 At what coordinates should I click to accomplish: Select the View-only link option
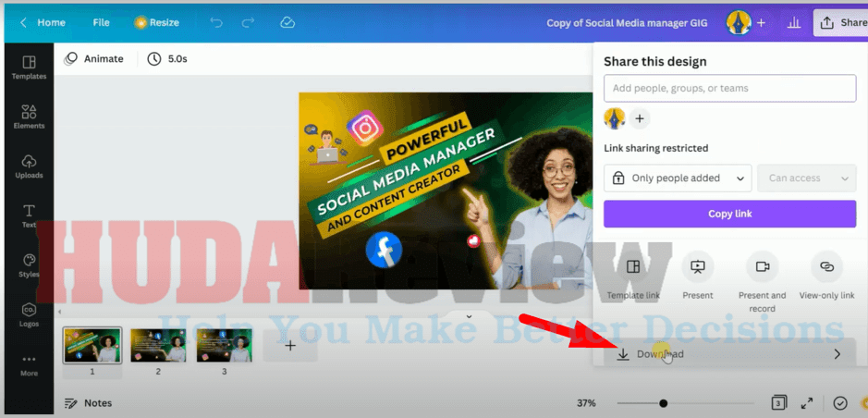pyautogui.click(x=827, y=276)
